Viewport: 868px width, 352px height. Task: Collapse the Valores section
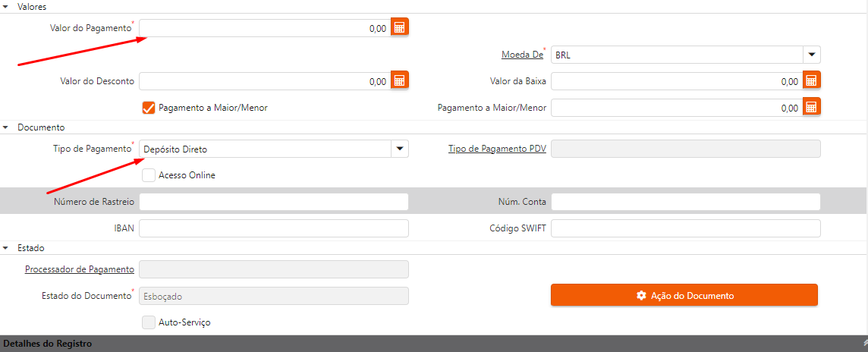(x=6, y=6)
